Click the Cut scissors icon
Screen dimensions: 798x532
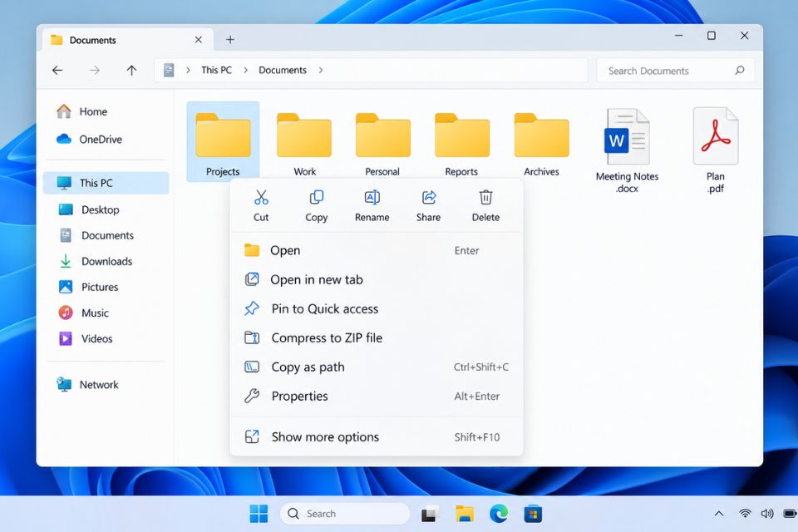point(261,197)
